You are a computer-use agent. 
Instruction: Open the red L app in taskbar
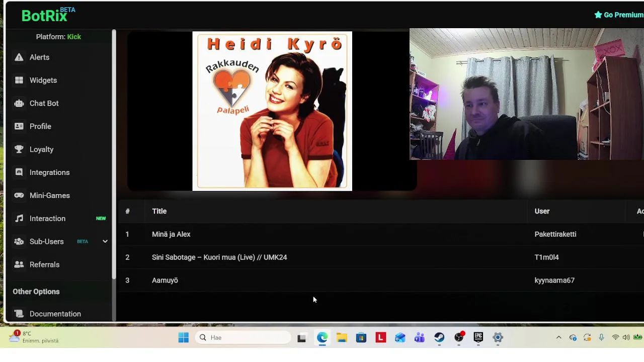[x=380, y=338]
